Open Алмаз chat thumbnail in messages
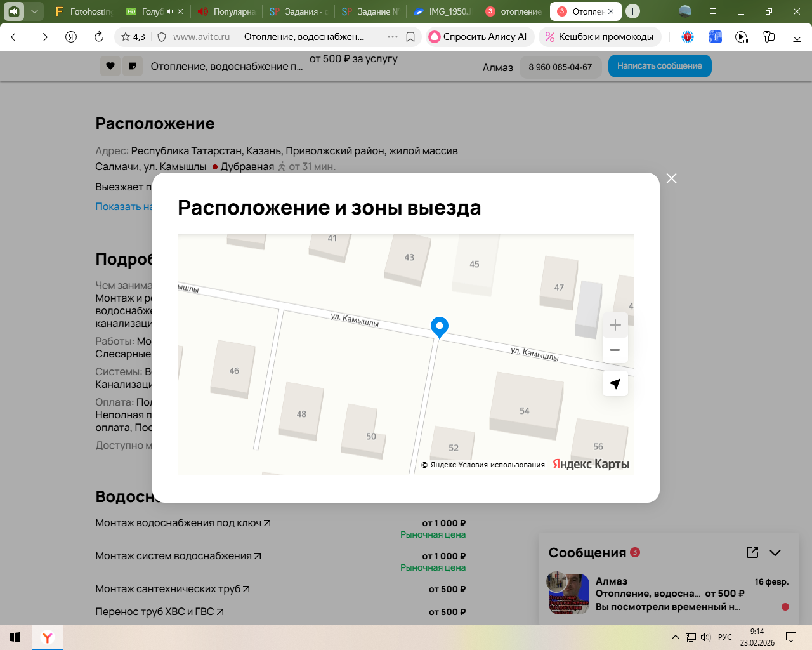 (568, 594)
